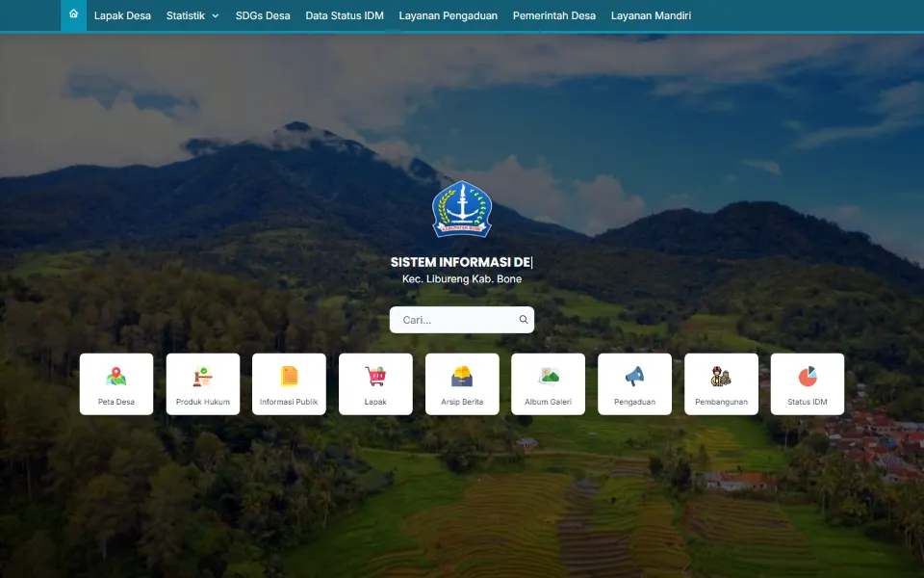Open the Peta Desa map icon
This screenshot has height=578, width=924.
(116, 377)
